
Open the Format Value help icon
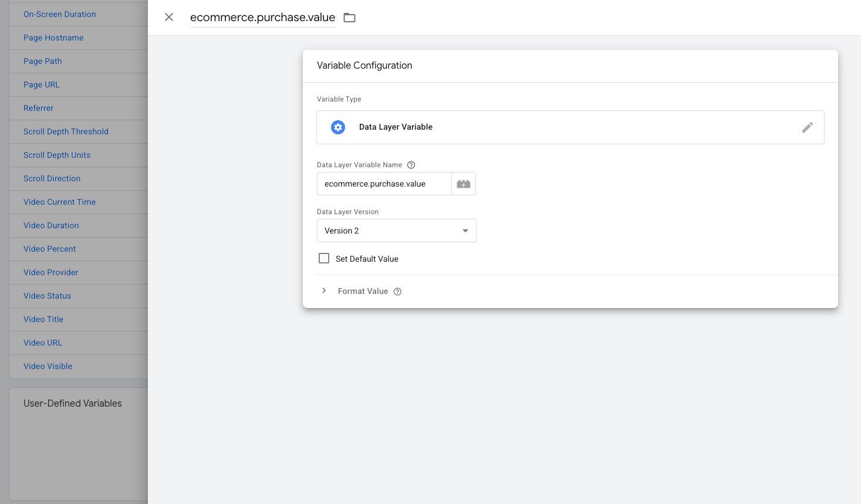click(397, 292)
